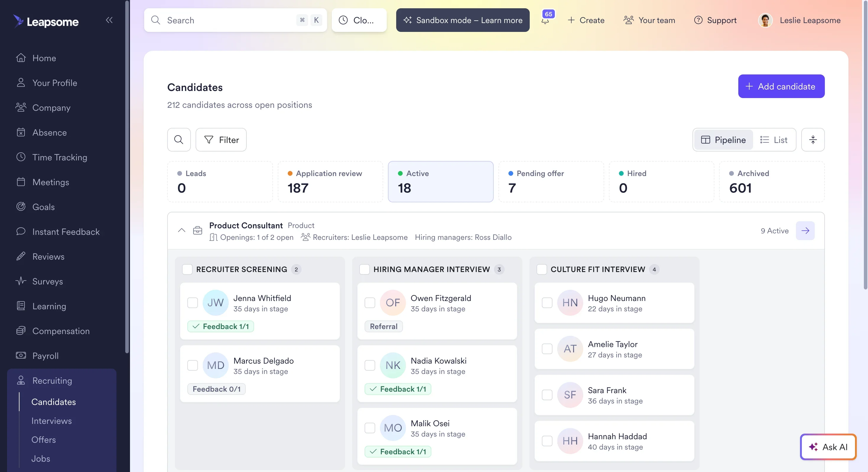Open Sandbox mode Learn more banner
This screenshot has height=472, width=868.
[x=462, y=20]
